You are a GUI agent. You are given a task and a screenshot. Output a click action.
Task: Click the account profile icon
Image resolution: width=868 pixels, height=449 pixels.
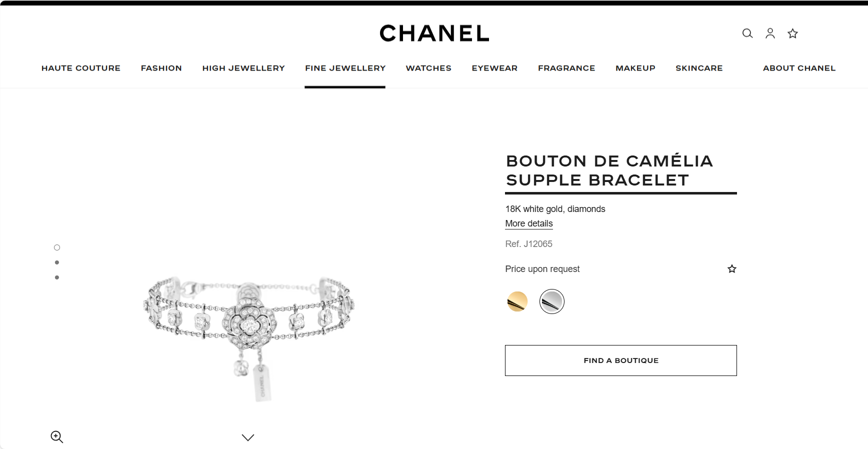(770, 33)
